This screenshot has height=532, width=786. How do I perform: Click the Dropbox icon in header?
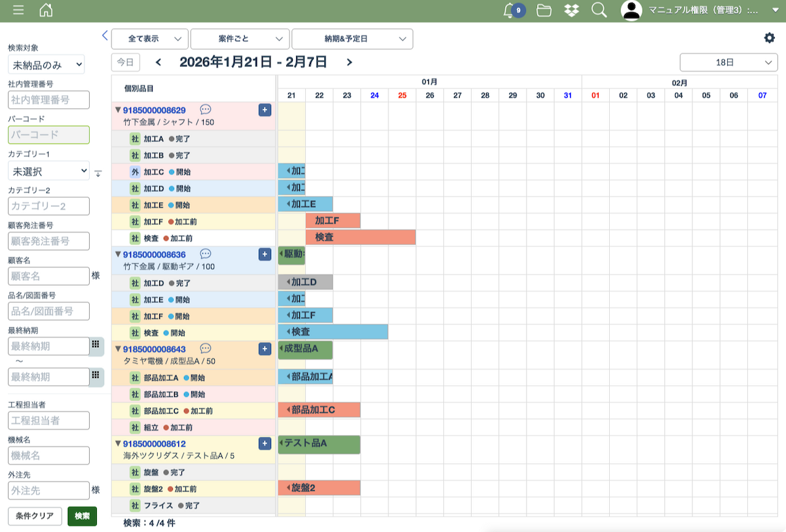click(572, 10)
